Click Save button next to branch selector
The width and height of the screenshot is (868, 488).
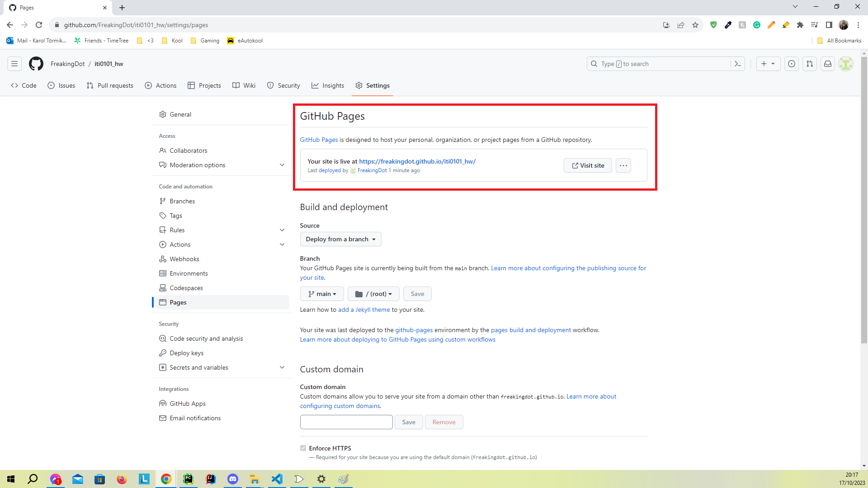pyautogui.click(x=417, y=294)
